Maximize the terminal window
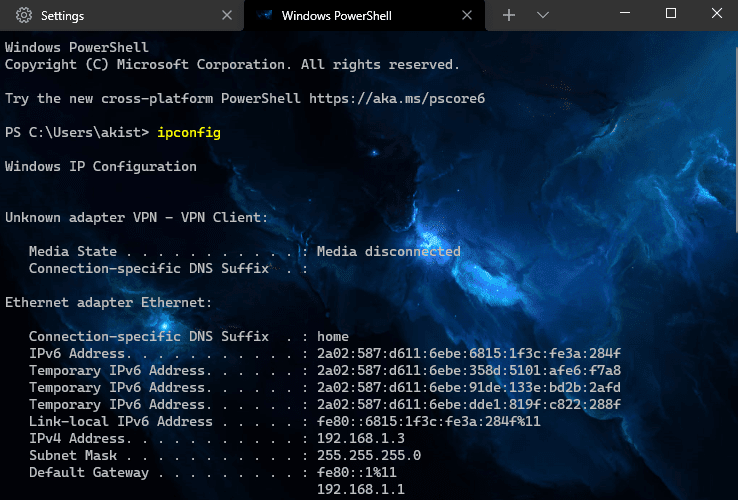Image resolution: width=738 pixels, height=500 pixels. 671,13
